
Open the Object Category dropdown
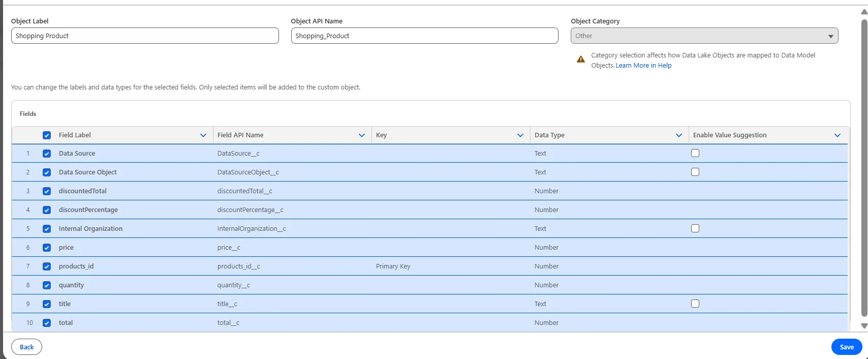point(704,36)
